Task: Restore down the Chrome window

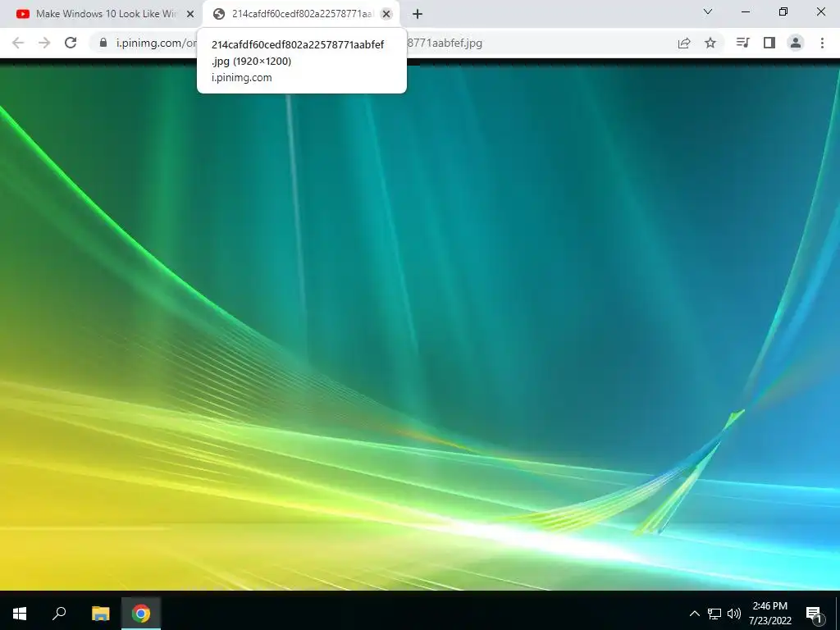Action: pos(783,11)
